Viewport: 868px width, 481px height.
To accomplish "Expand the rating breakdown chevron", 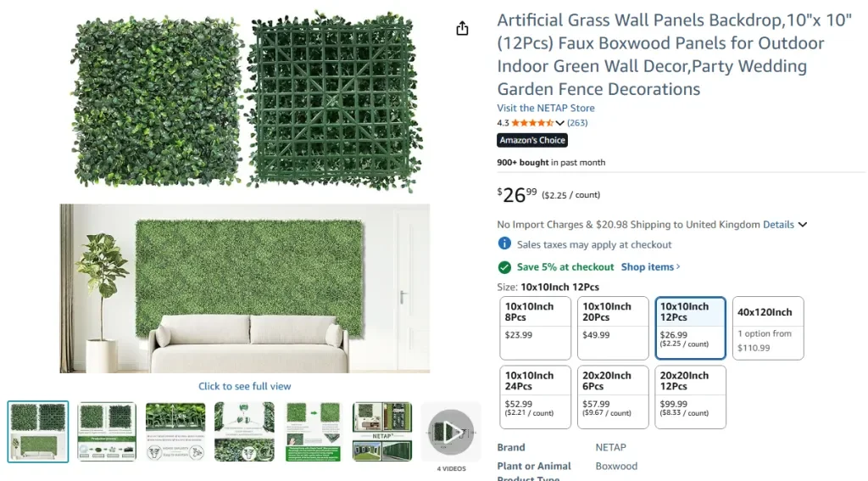I will [559, 124].
